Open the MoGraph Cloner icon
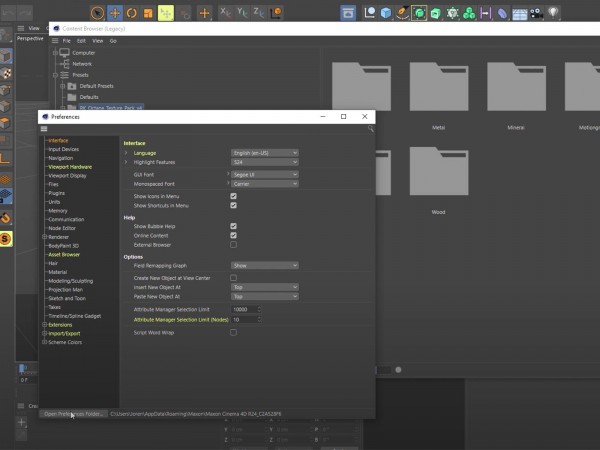The width and height of the screenshot is (600, 450). point(469,13)
